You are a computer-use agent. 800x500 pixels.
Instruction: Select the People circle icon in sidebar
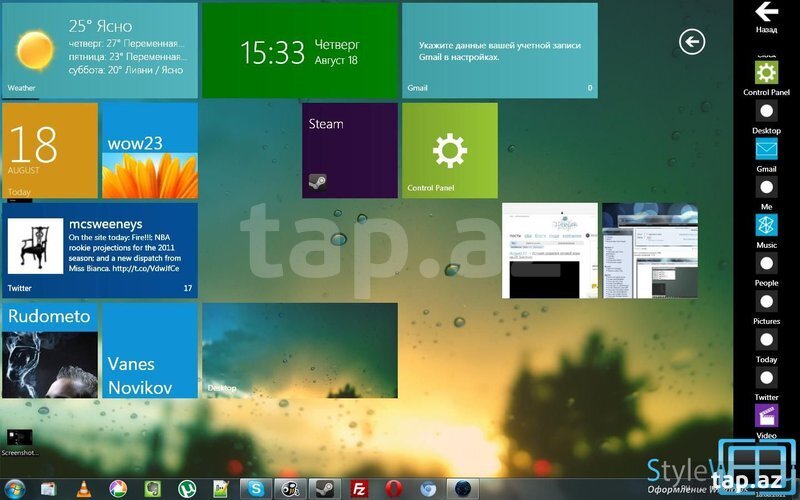click(x=766, y=263)
